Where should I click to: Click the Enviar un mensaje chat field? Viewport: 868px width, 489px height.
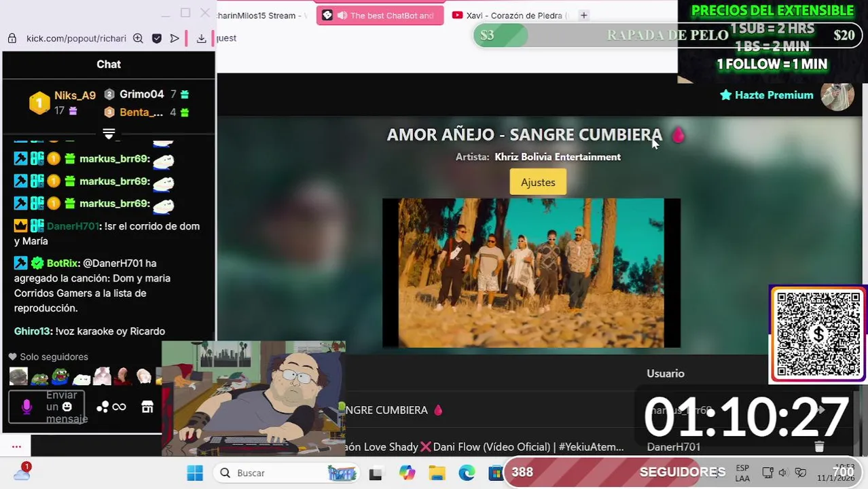click(x=48, y=407)
